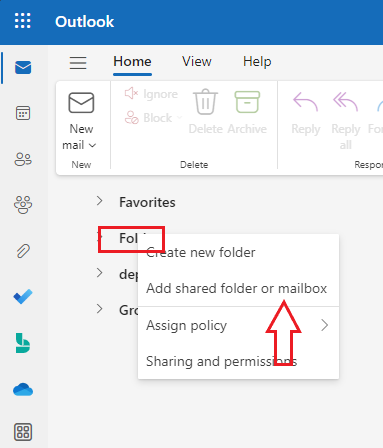The width and height of the screenshot is (383, 448).
Task: Click the Reply all icon
Action: point(345,102)
